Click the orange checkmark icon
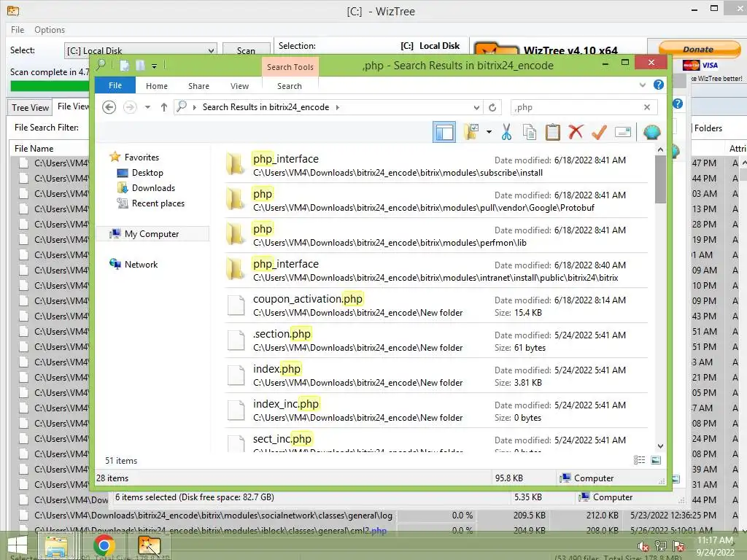This screenshot has height=560, width=747. tap(599, 132)
